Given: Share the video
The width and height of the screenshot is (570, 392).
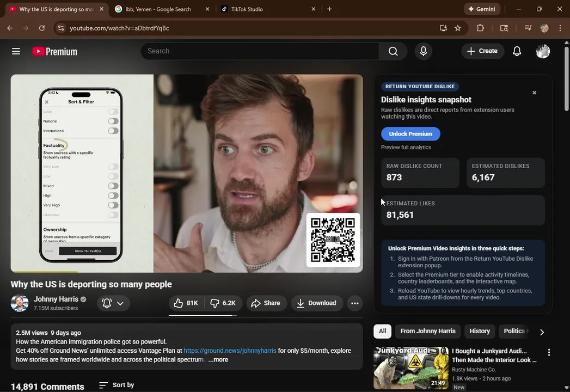Looking at the screenshot, I should [266, 303].
